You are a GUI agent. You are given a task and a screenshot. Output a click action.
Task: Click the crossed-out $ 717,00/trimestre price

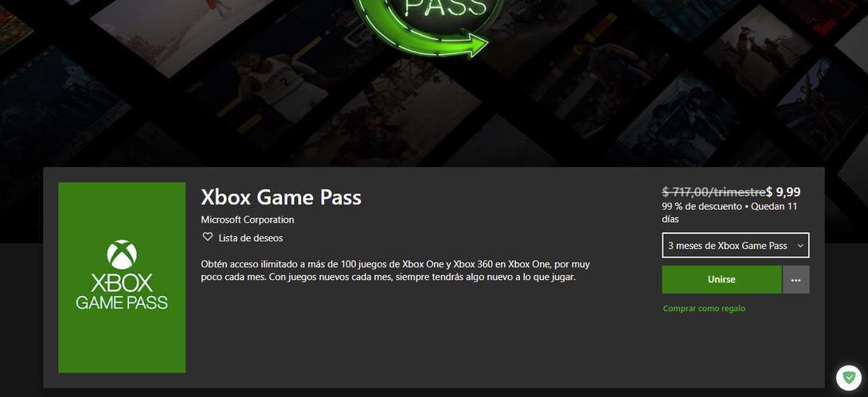pos(714,193)
